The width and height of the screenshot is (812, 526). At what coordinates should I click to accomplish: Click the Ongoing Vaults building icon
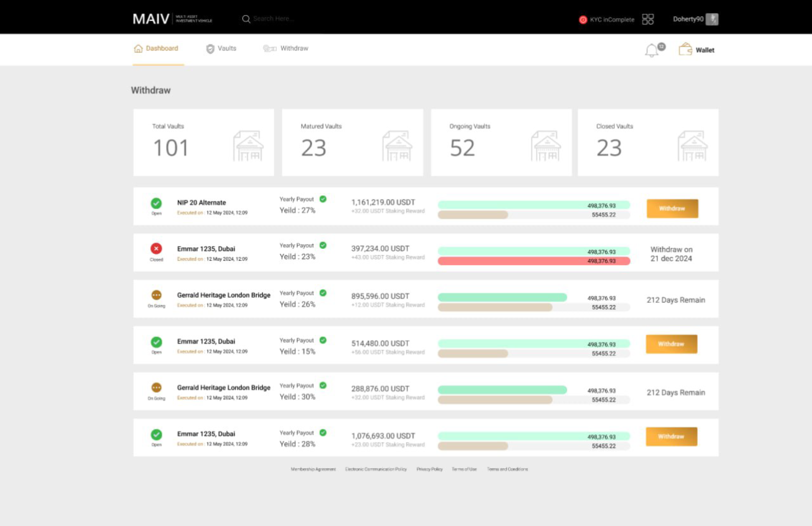(546, 146)
